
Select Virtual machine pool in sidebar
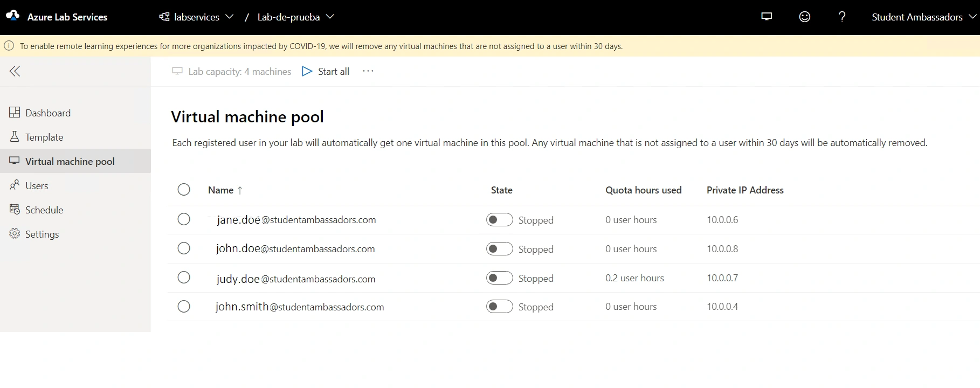click(x=75, y=161)
